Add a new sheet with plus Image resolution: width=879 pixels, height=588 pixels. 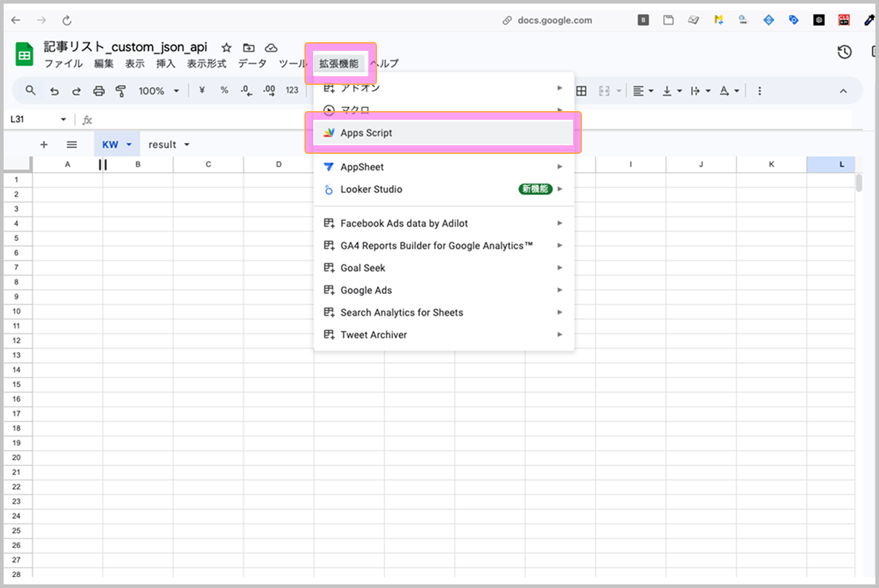click(44, 144)
